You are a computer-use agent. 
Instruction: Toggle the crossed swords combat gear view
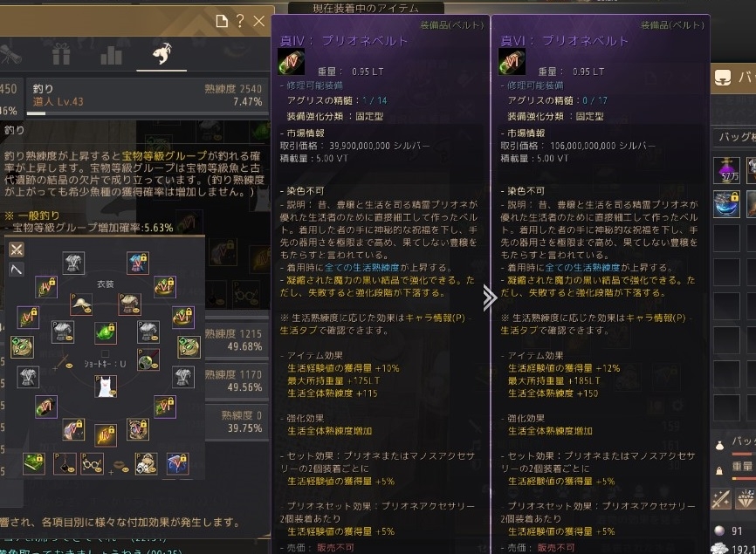click(17, 250)
